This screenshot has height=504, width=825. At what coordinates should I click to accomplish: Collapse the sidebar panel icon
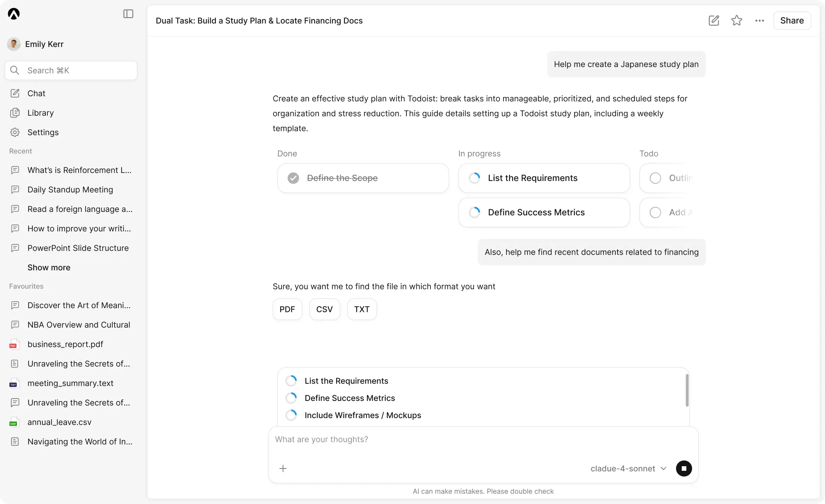[x=128, y=14]
